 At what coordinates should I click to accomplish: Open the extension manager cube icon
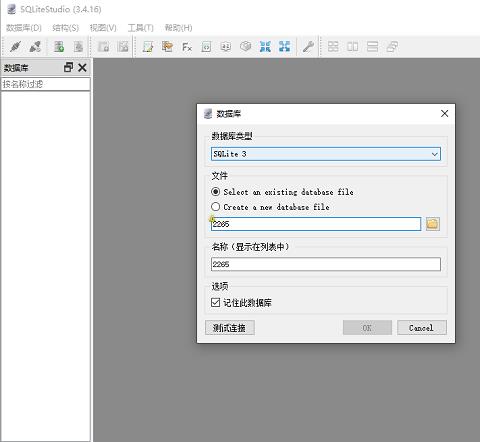point(246,47)
